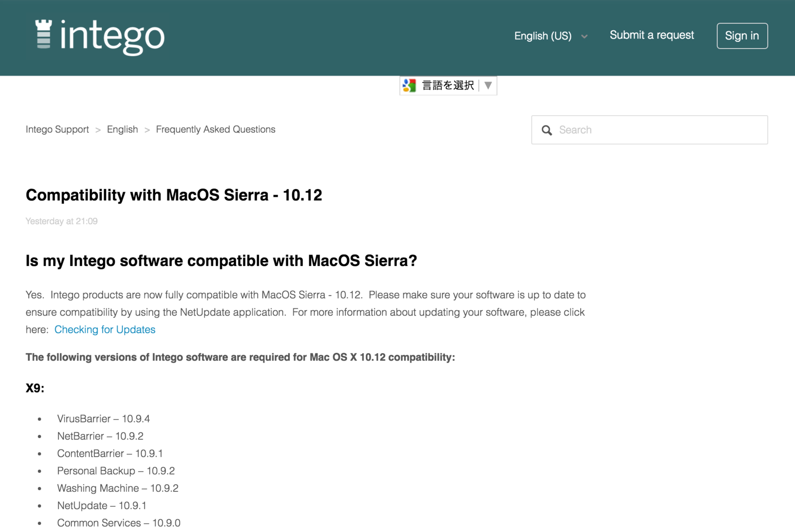The height and width of the screenshot is (532, 795).
Task: Select Common Services – 10.9.0 list item
Action: pos(119,523)
